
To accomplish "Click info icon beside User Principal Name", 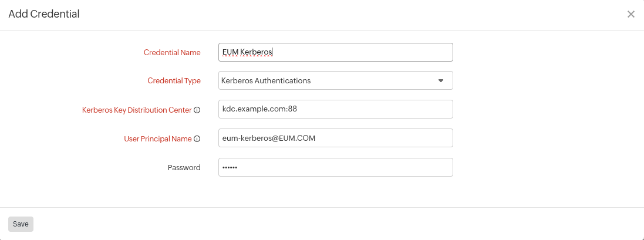I will click(x=197, y=139).
